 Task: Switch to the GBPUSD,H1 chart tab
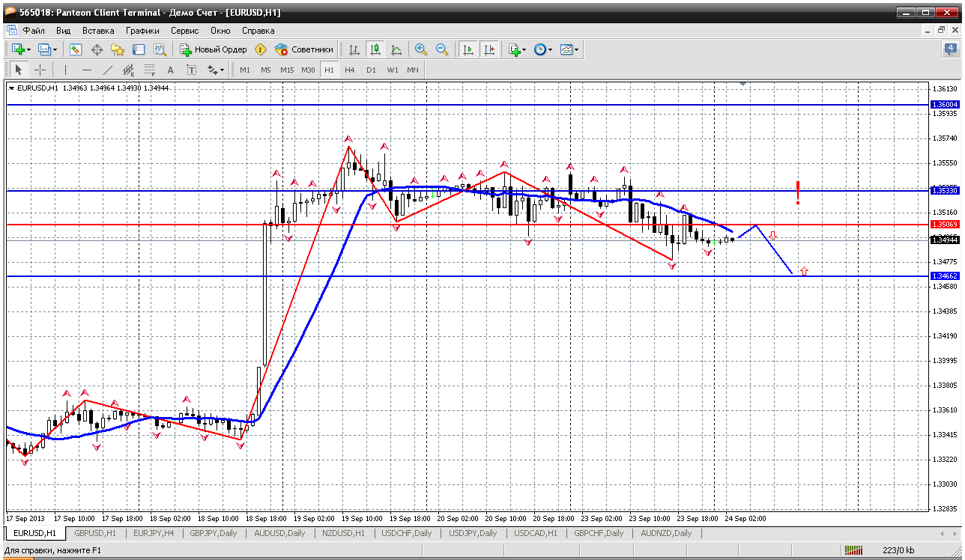click(x=95, y=533)
